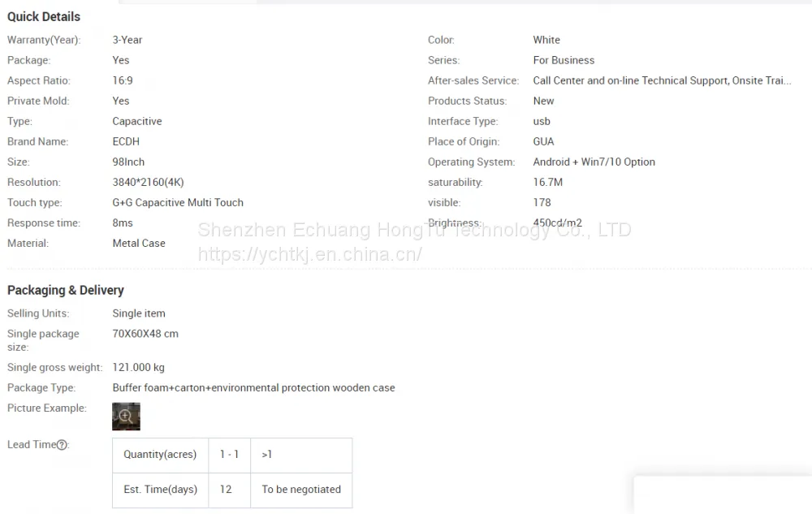Click the Est. Time(days) table cell
This screenshot has height=514, width=812.
click(161, 490)
